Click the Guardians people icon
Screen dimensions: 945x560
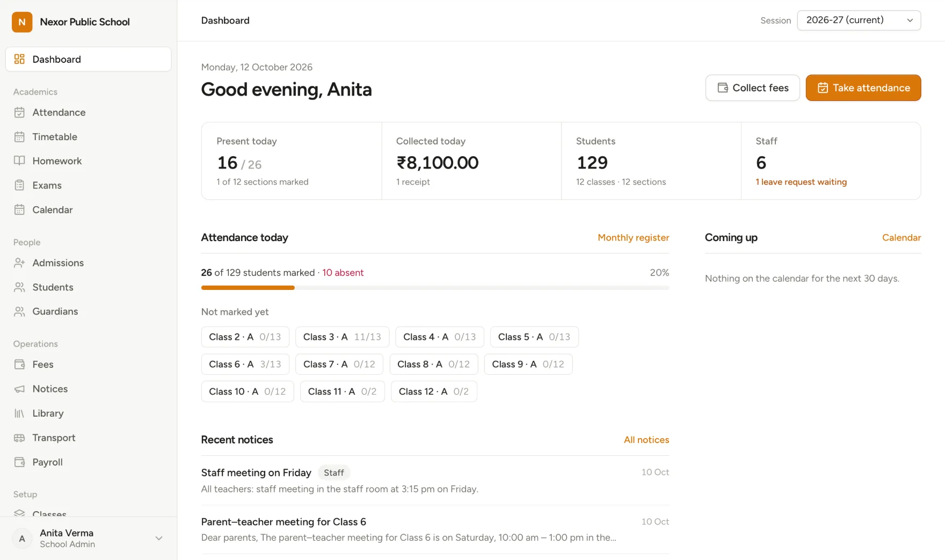point(19,311)
